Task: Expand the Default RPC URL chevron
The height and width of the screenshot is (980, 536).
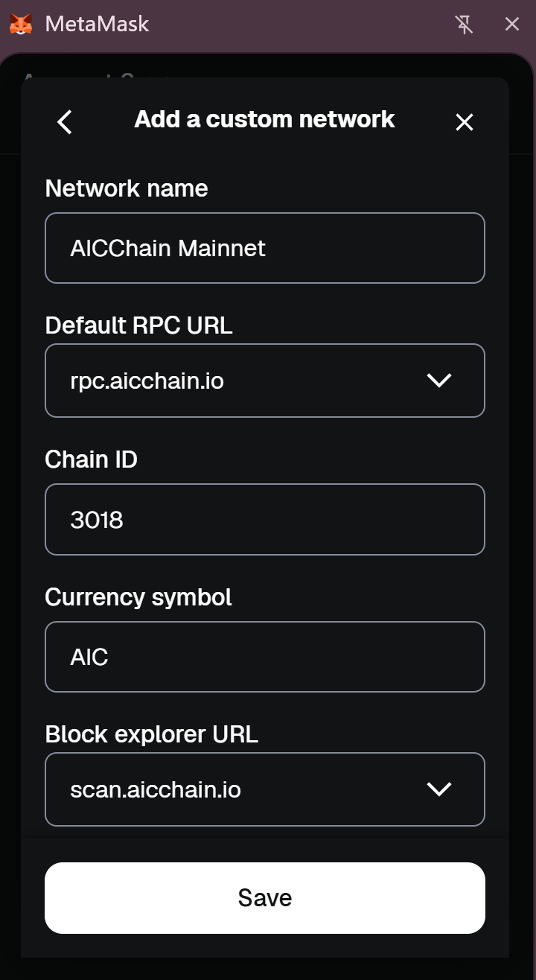Action: pyautogui.click(x=439, y=381)
